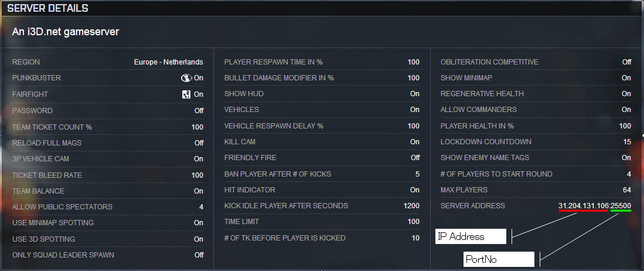The height and width of the screenshot is (271, 644).
Task: Select the Lockdown Countdown row
Action: click(x=536, y=142)
